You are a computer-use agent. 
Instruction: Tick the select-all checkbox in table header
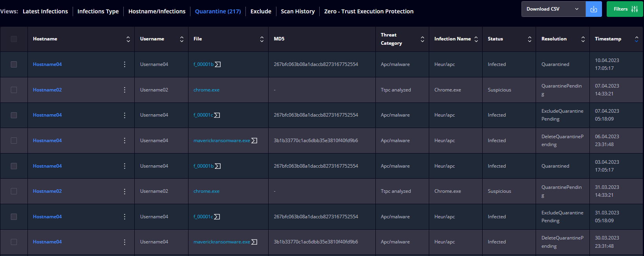click(14, 39)
